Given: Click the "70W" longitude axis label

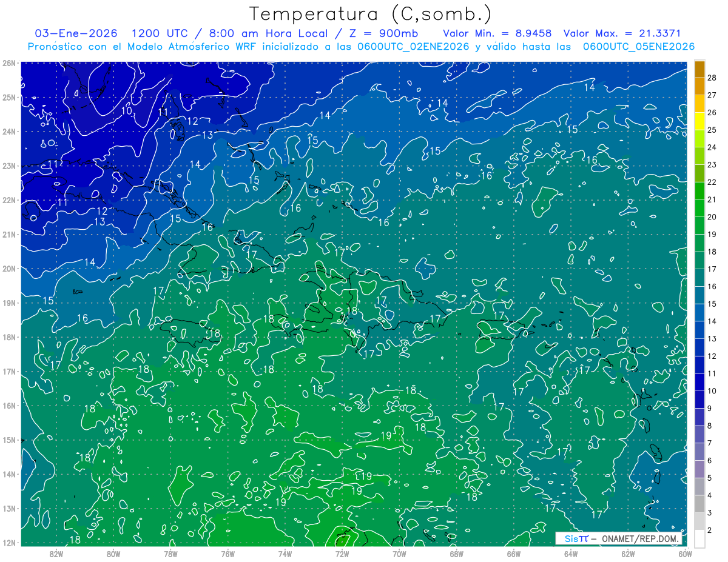Looking at the screenshot, I should click(x=399, y=554).
